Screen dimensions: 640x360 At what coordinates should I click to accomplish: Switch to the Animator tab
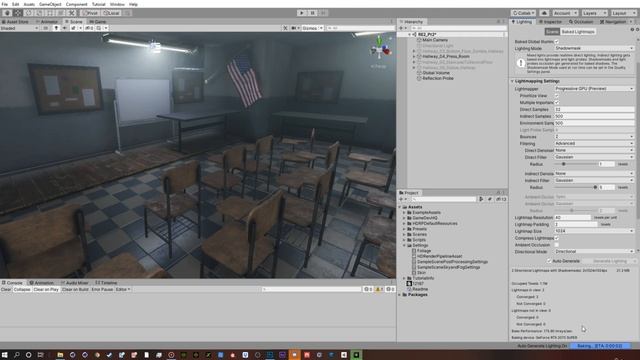47,22
